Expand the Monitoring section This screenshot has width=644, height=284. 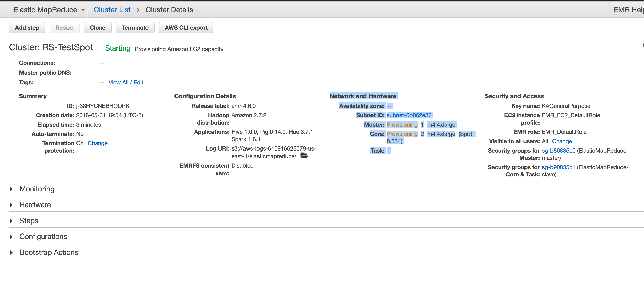tap(37, 189)
